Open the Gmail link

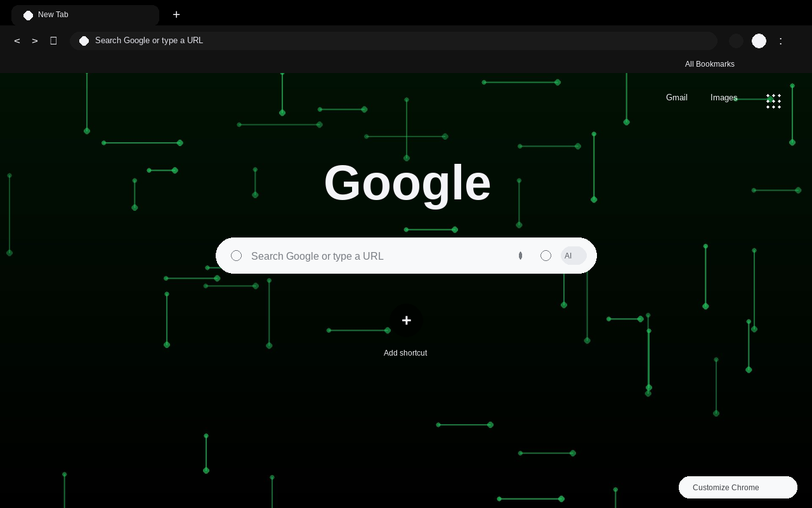point(677,98)
